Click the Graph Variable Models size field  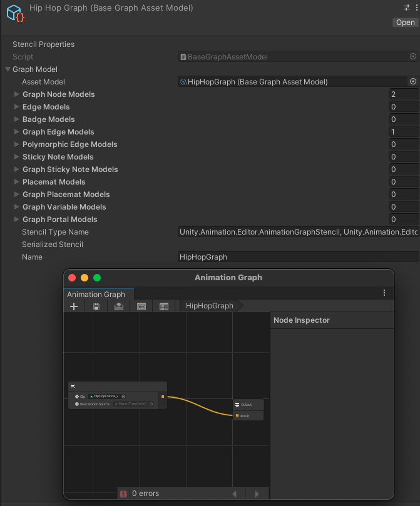tap(404, 207)
